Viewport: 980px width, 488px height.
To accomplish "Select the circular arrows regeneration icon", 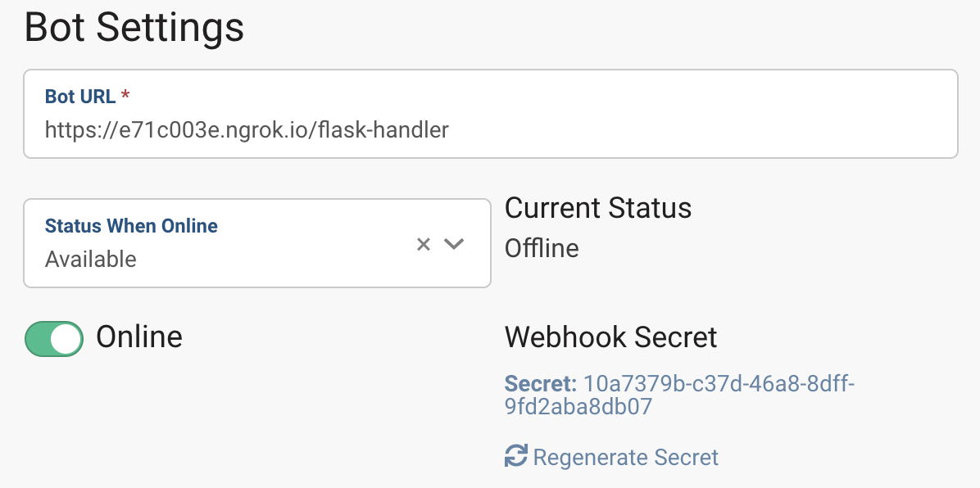I will [x=515, y=456].
